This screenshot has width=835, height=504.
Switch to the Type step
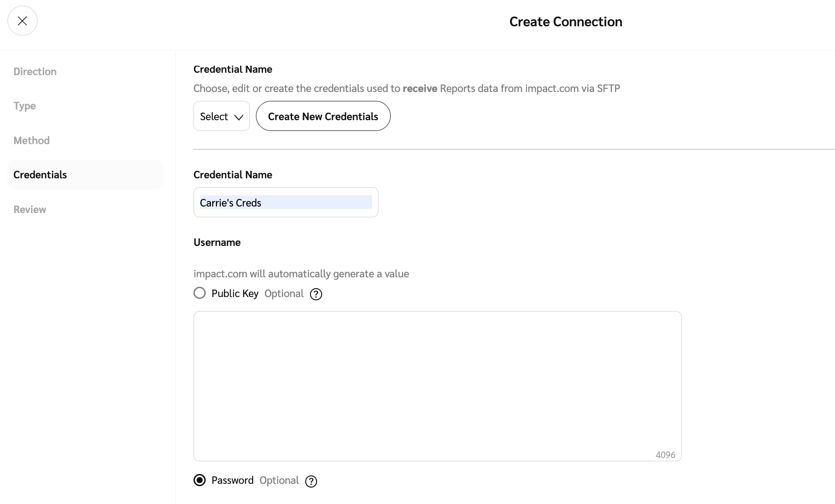(25, 106)
